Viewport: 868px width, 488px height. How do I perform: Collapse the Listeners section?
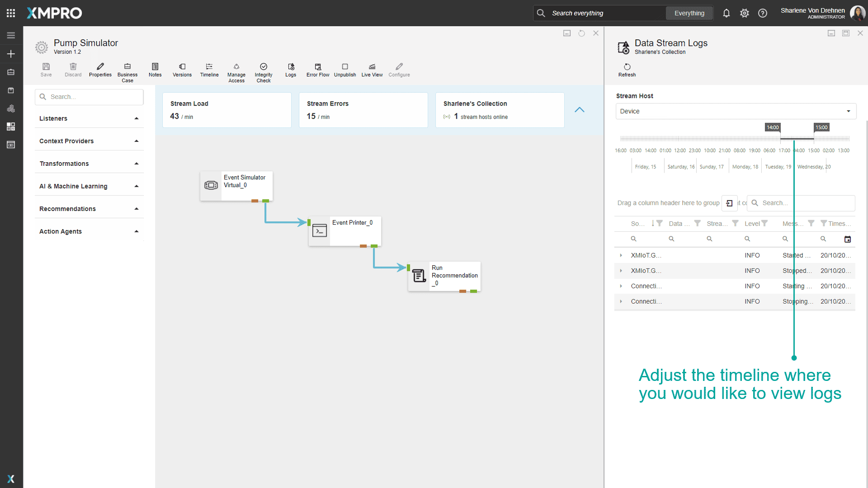point(136,118)
